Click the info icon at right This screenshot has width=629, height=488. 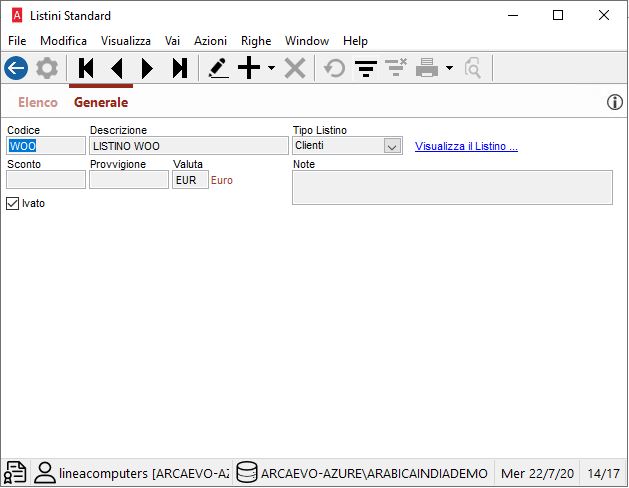[615, 102]
